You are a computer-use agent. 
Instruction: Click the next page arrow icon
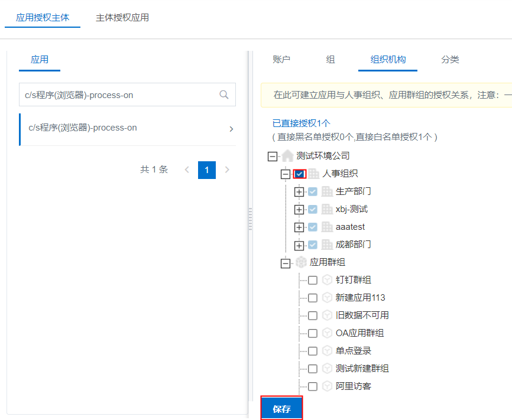tap(227, 170)
